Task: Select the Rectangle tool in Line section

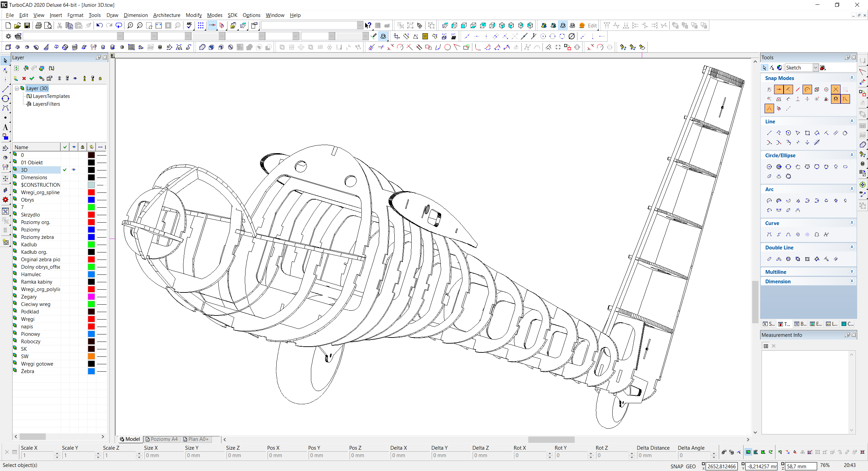Action: click(807, 133)
